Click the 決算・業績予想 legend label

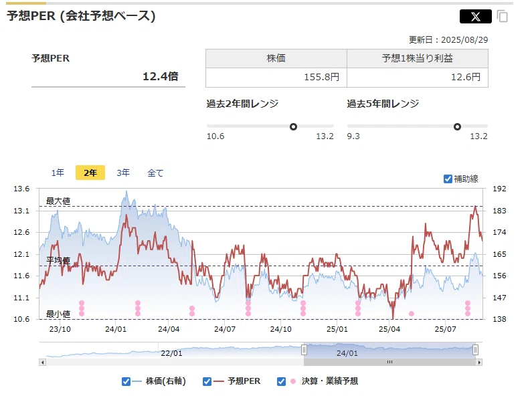click(329, 381)
